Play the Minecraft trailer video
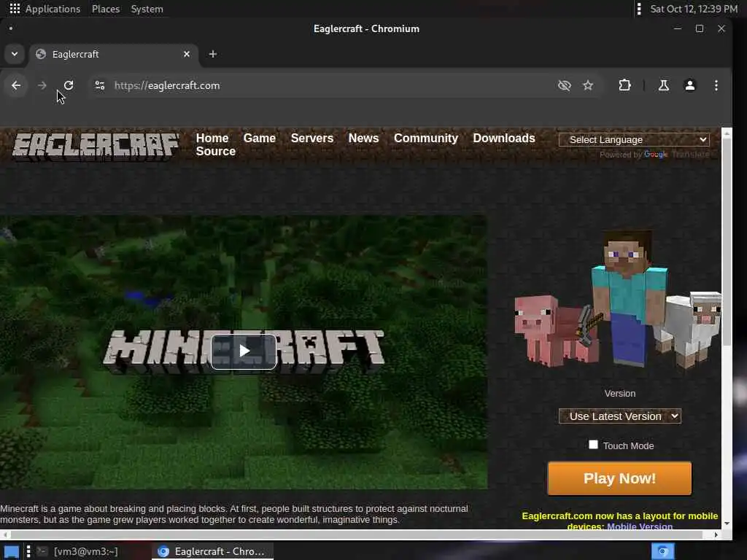This screenshot has height=560, width=747. pos(244,351)
